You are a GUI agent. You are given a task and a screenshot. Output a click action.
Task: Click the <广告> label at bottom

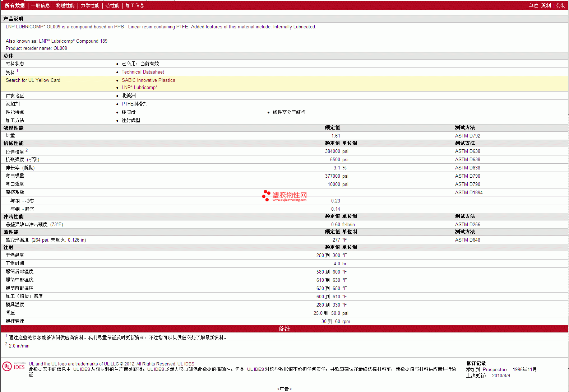pos(284,389)
